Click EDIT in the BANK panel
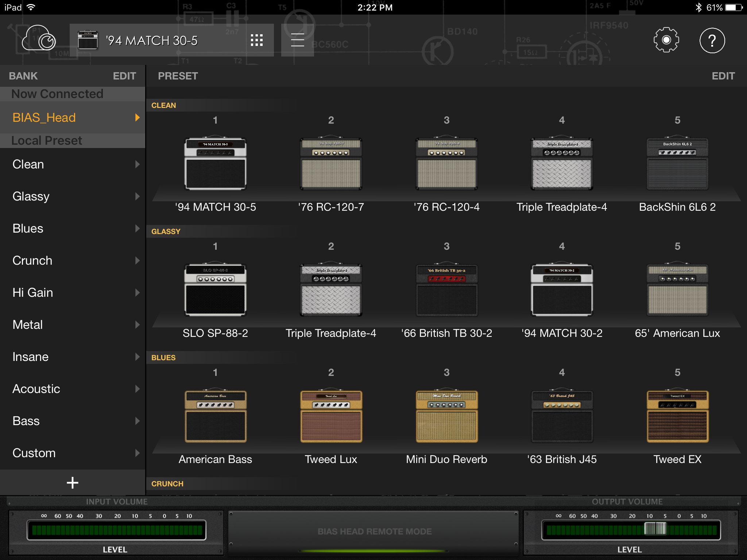 pos(124,75)
